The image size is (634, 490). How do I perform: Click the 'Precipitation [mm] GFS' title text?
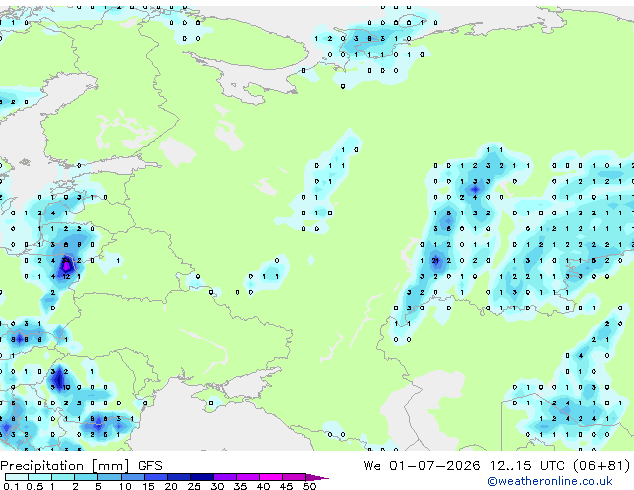pos(81,466)
